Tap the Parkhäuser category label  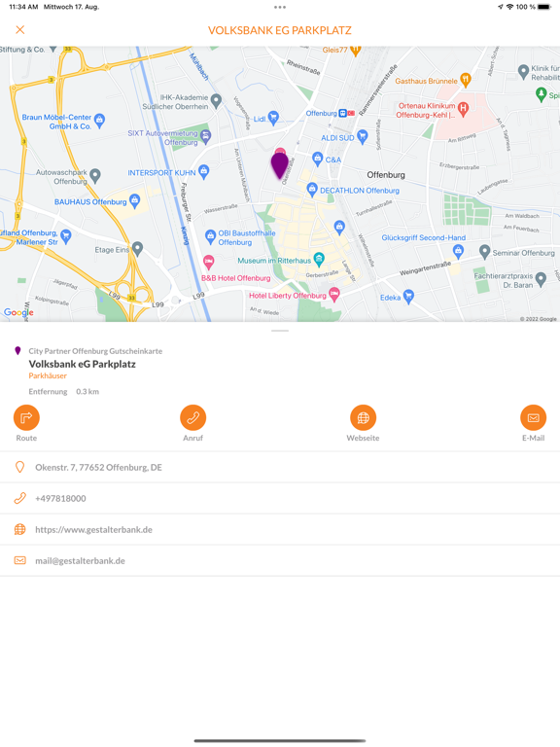48,375
